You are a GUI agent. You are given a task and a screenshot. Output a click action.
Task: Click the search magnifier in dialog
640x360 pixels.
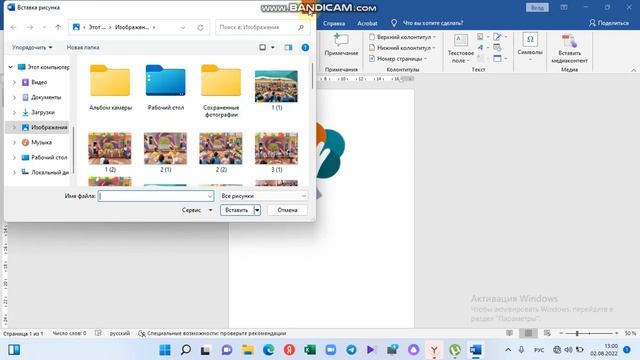point(301,27)
